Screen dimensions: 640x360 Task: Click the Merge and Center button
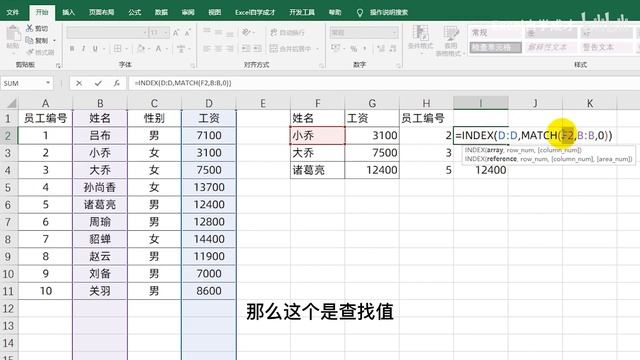291,49
